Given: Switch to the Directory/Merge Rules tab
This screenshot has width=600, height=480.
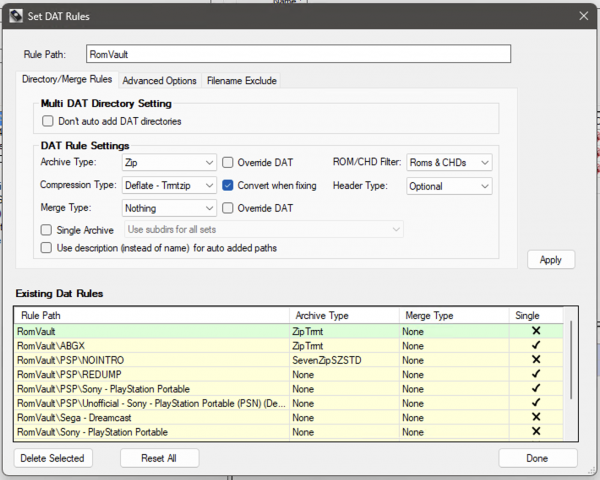Looking at the screenshot, I should 67,79.
